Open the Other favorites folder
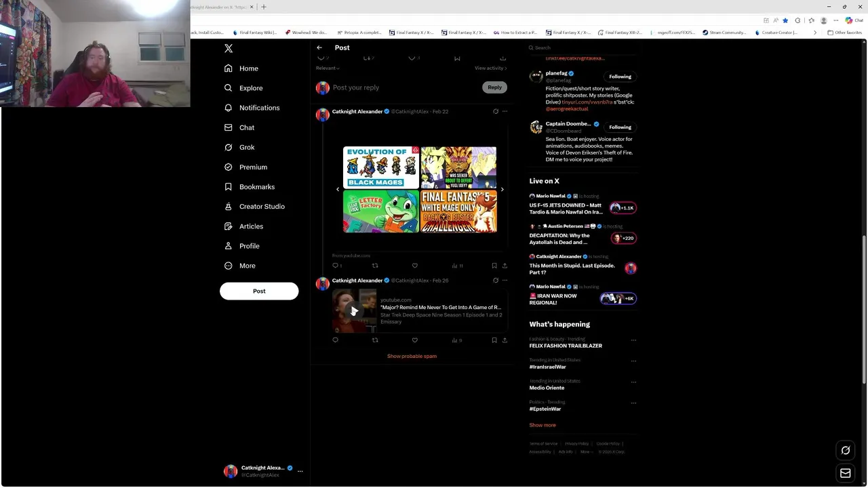This screenshot has height=488, width=868. coord(844,33)
